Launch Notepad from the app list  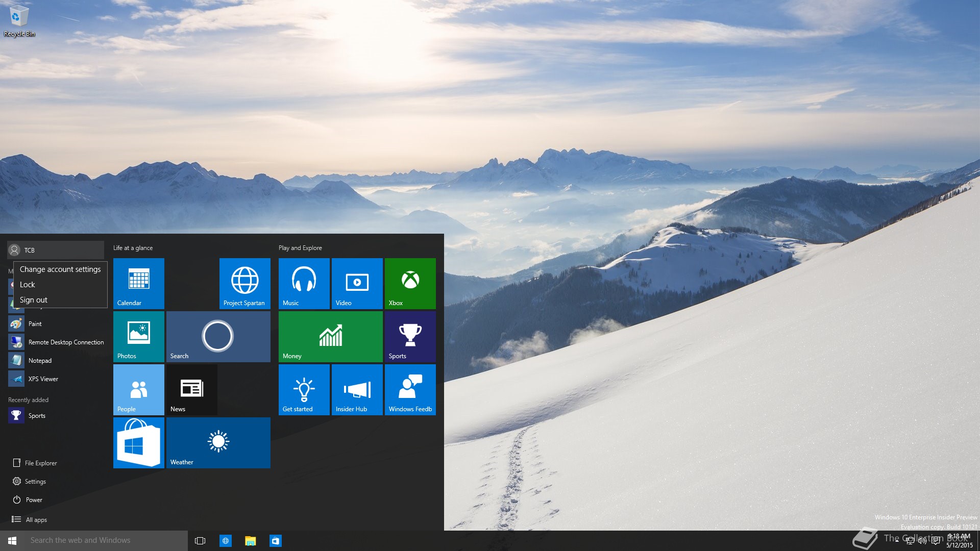pos(56,360)
